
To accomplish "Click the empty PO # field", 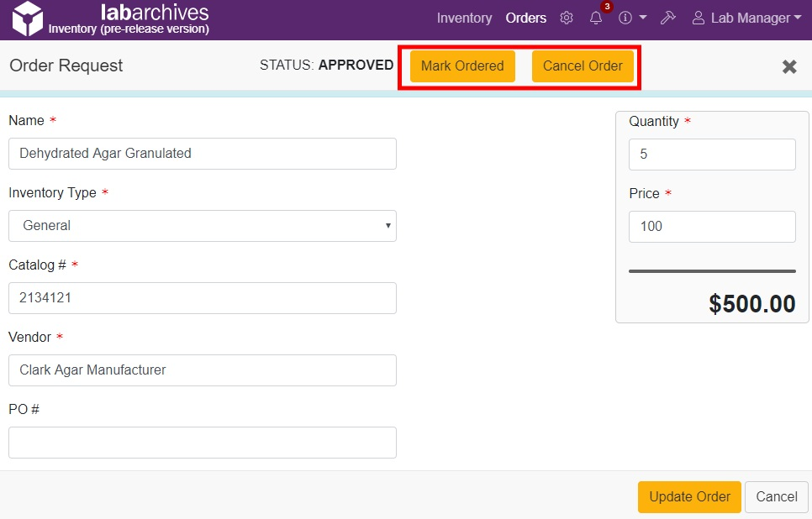I will click(x=203, y=443).
